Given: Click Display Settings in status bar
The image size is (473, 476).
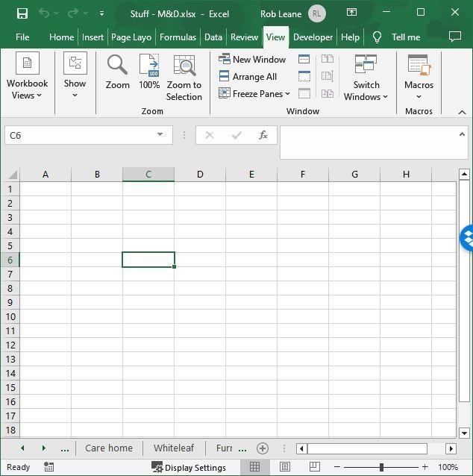Looking at the screenshot, I should tap(189, 468).
